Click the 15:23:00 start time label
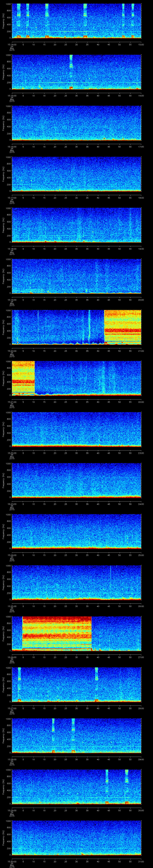153x868 pixels. [x=12, y=504]
